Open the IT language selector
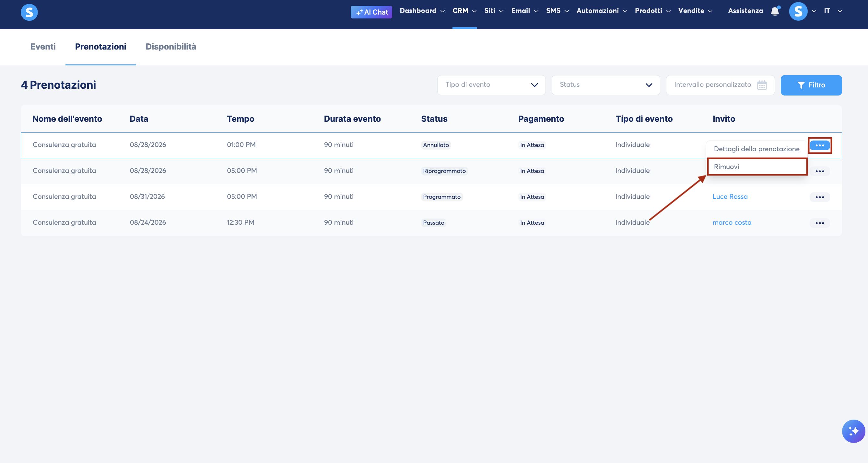 [833, 11]
